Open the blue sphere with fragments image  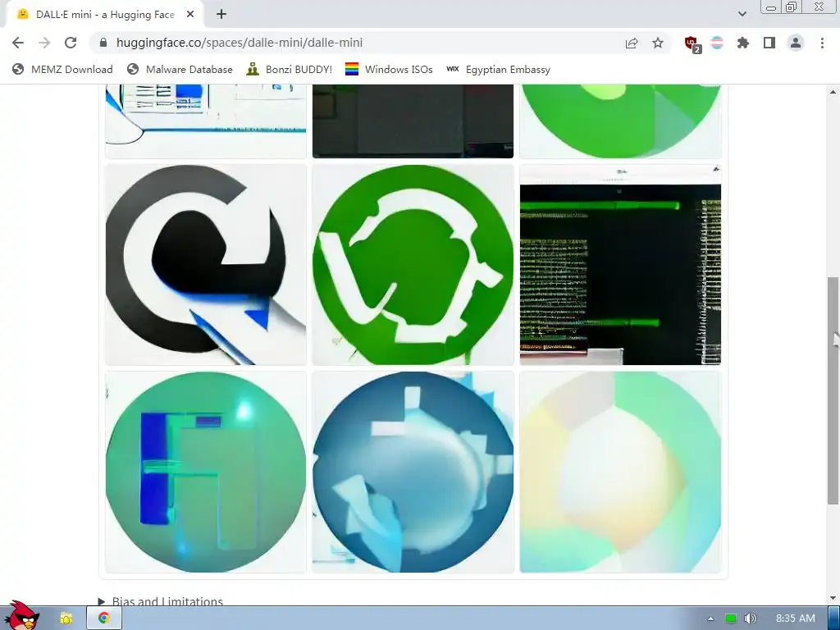[x=413, y=472]
